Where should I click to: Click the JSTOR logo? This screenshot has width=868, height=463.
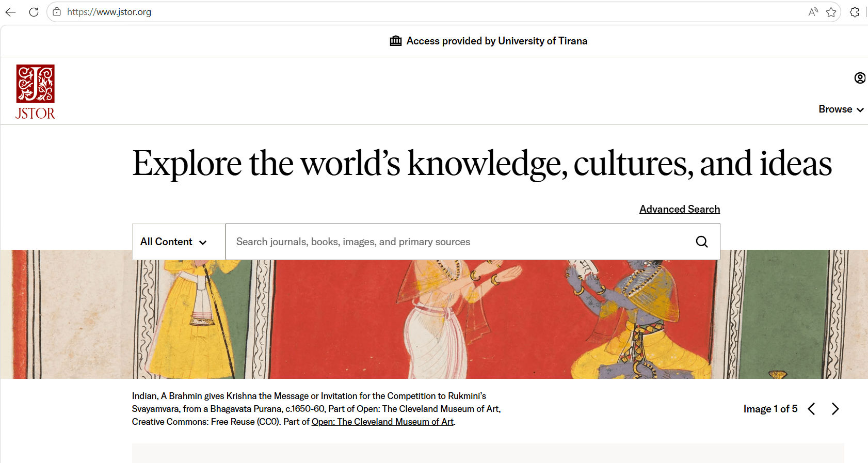35,92
